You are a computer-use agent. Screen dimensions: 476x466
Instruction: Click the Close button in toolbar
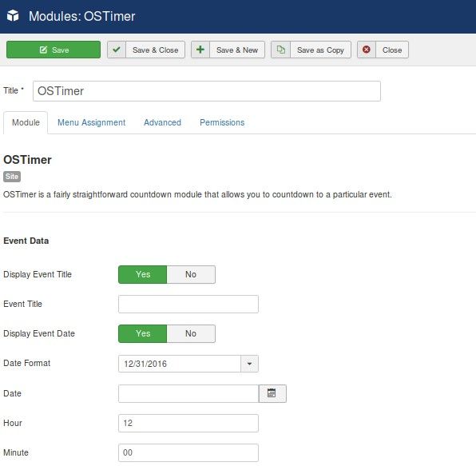[x=383, y=50]
